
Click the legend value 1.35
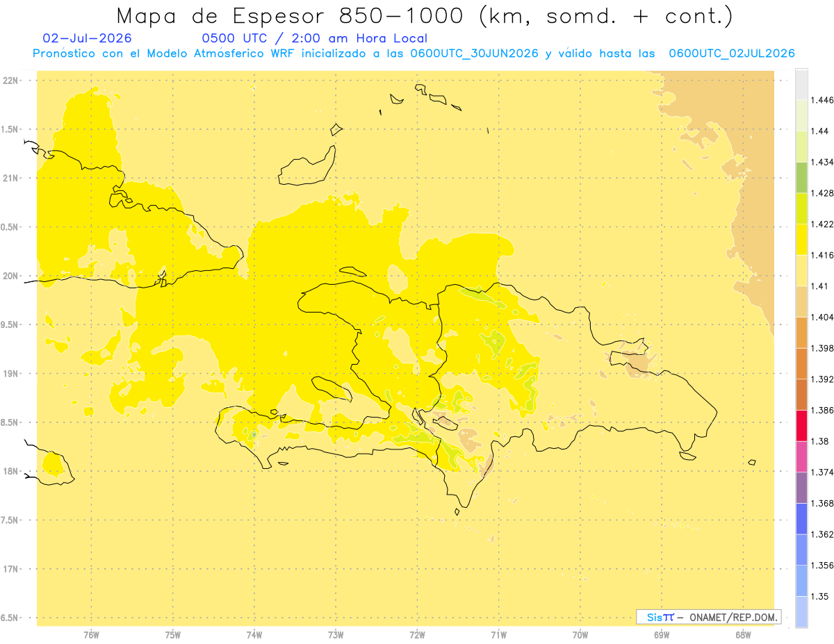pyautogui.click(x=819, y=596)
